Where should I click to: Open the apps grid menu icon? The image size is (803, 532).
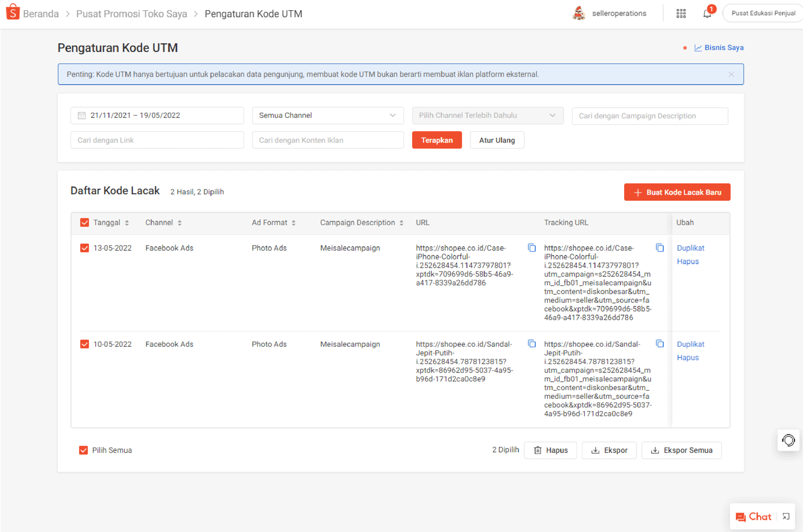[x=681, y=14]
